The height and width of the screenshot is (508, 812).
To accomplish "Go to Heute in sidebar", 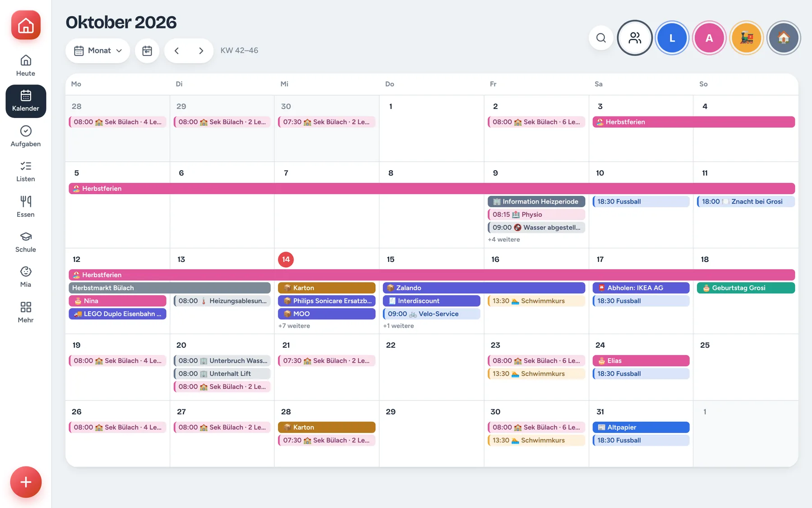I will click(26, 65).
